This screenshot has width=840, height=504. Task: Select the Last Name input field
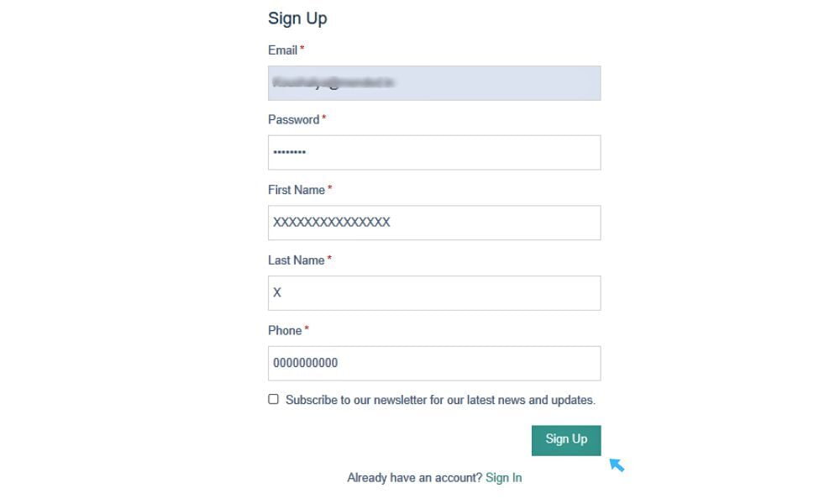click(433, 293)
